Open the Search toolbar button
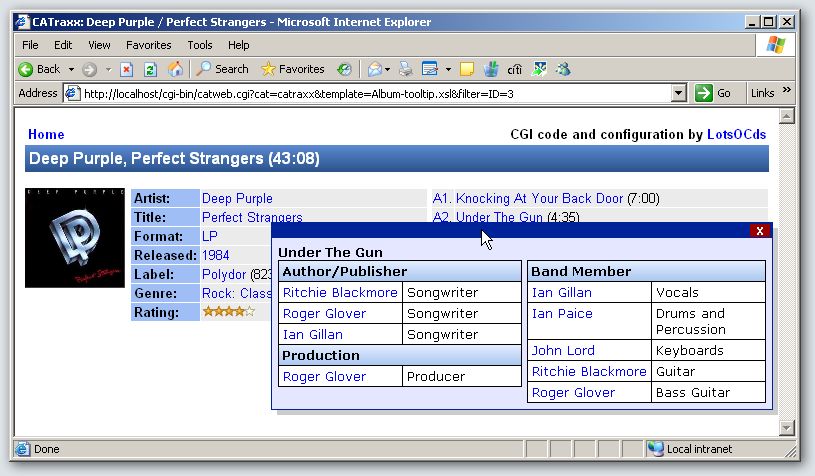 222,69
